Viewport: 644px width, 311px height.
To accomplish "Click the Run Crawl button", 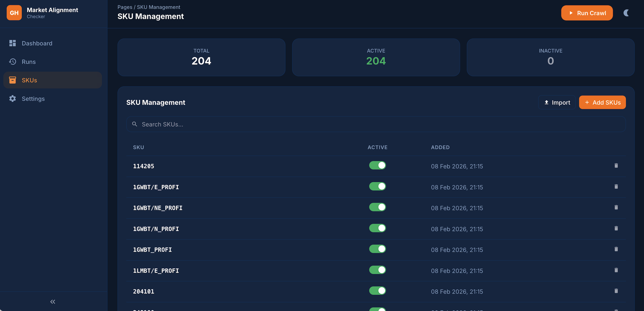I will (x=586, y=13).
